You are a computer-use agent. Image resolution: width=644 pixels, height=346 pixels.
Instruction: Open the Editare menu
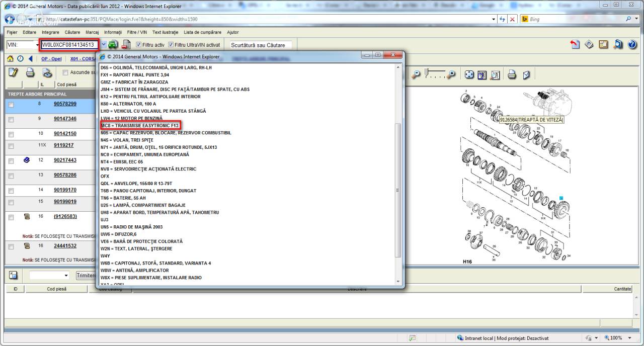point(29,32)
